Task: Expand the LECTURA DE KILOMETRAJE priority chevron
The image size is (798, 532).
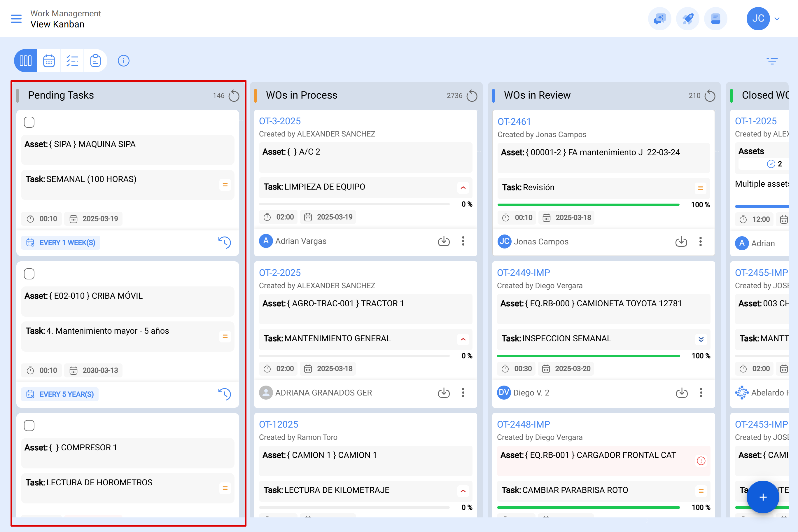Action: coord(463,491)
